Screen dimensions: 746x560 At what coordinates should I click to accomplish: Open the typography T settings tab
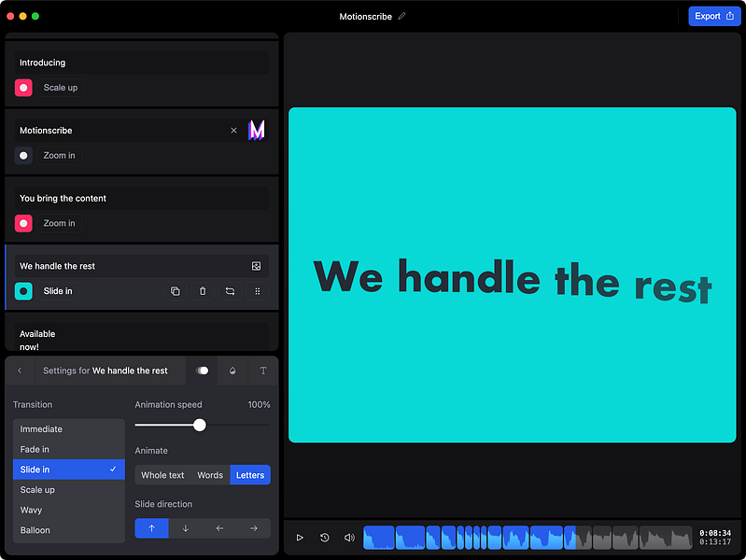click(x=263, y=371)
